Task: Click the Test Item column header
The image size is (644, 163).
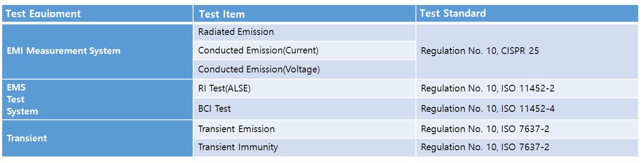Action: tap(304, 13)
